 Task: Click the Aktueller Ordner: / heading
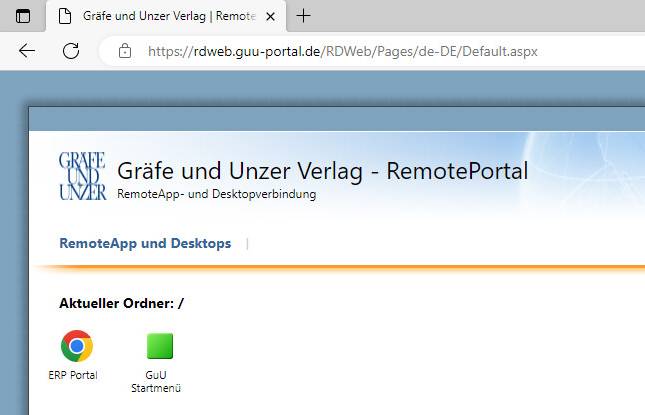click(121, 304)
